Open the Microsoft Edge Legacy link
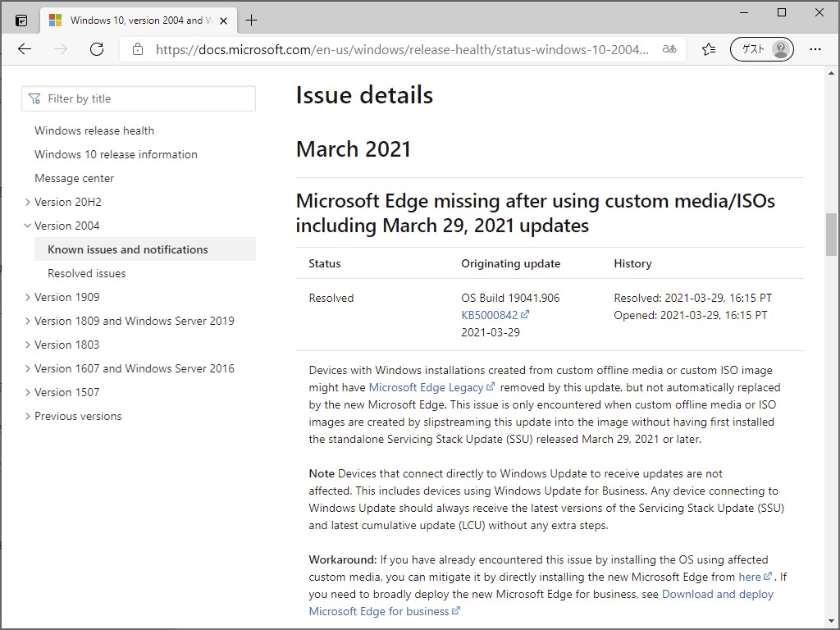This screenshot has height=630, width=840. coord(426,387)
